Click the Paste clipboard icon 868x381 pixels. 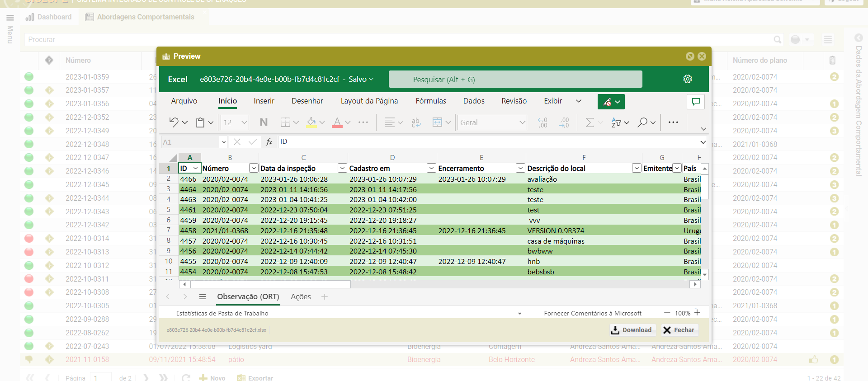coord(200,122)
